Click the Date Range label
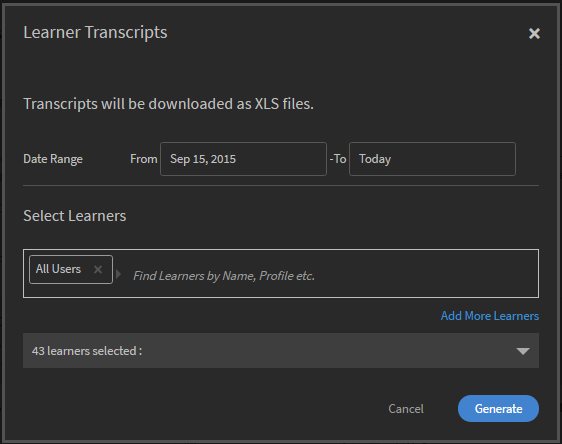The width and height of the screenshot is (562, 444). (53, 159)
